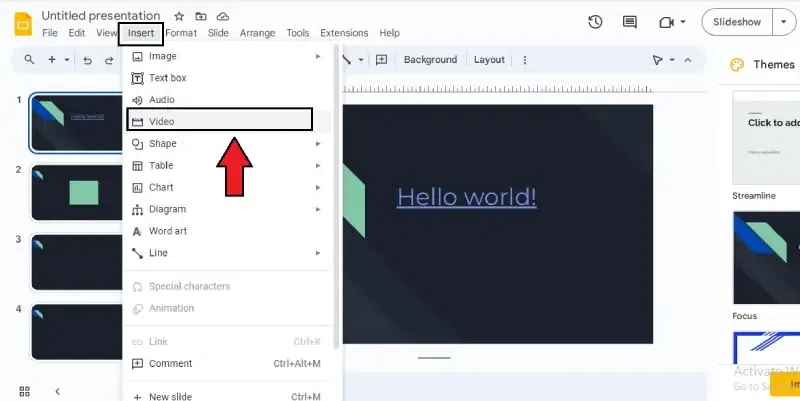
Task: Check the cloud save status icon
Action: tap(223, 16)
